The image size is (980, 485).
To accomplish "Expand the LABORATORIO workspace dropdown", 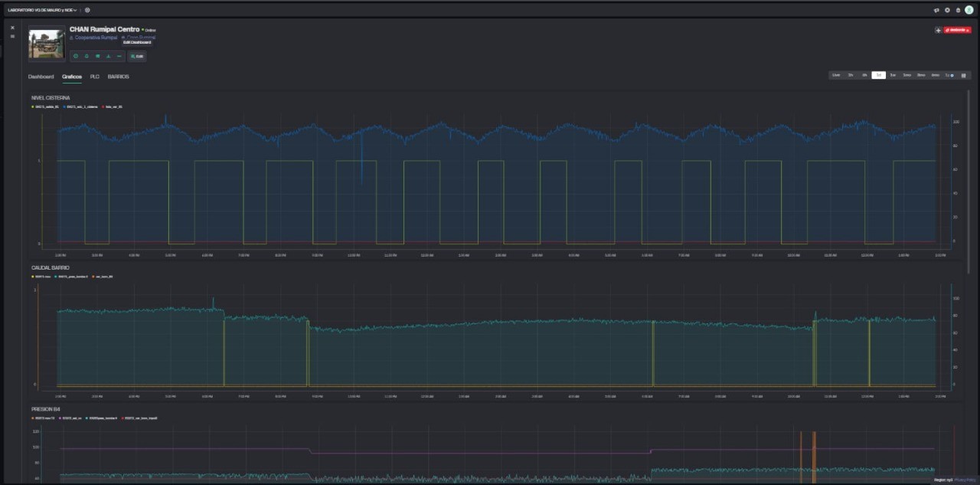I will [x=42, y=10].
